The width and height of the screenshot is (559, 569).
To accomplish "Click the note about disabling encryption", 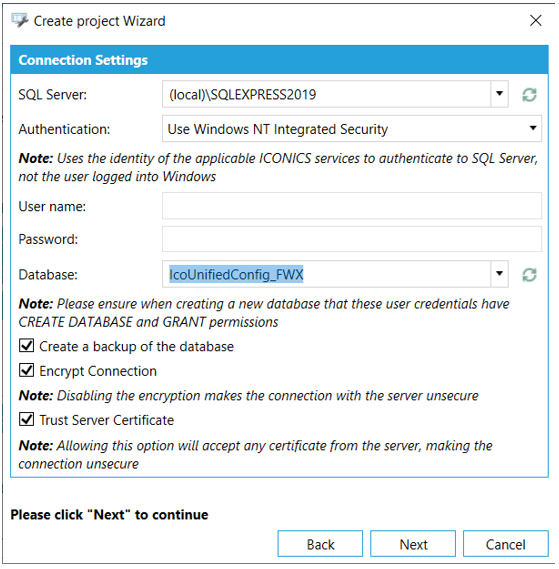I will (249, 396).
